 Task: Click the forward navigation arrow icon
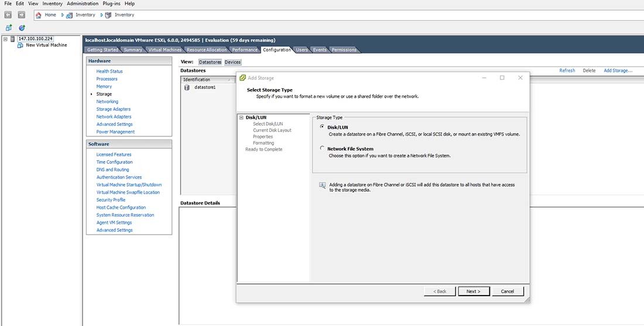[x=21, y=15]
